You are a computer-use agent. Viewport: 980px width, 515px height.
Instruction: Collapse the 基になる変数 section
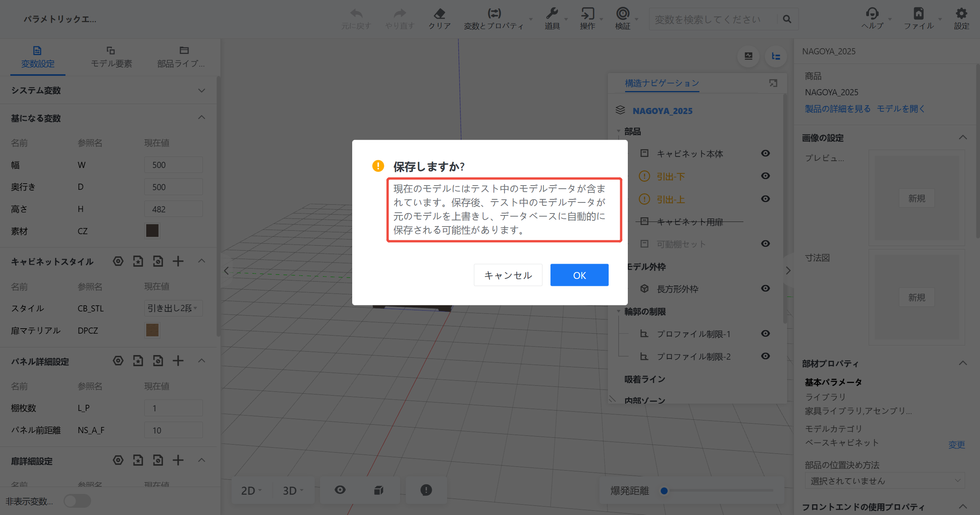tap(202, 117)
